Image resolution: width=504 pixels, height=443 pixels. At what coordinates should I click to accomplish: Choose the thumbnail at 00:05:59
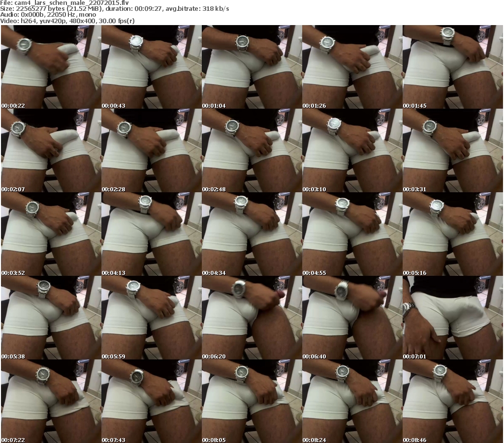tap(152, 318)
